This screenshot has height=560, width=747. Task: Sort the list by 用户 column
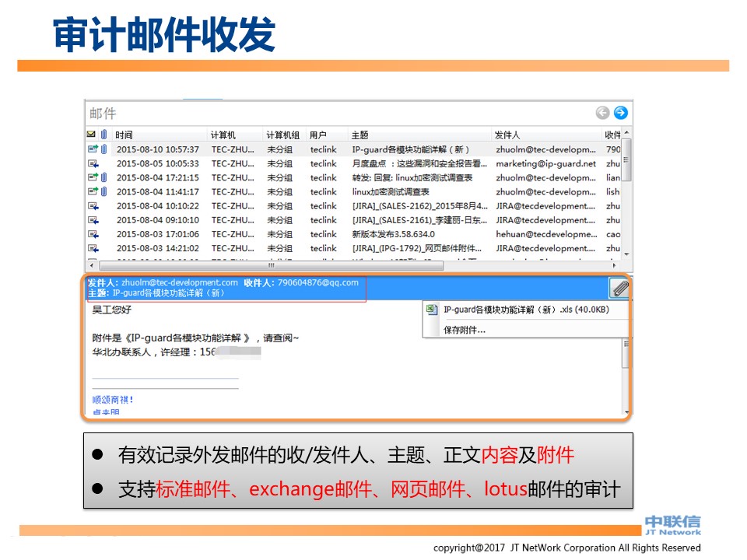tap(327, 135)
